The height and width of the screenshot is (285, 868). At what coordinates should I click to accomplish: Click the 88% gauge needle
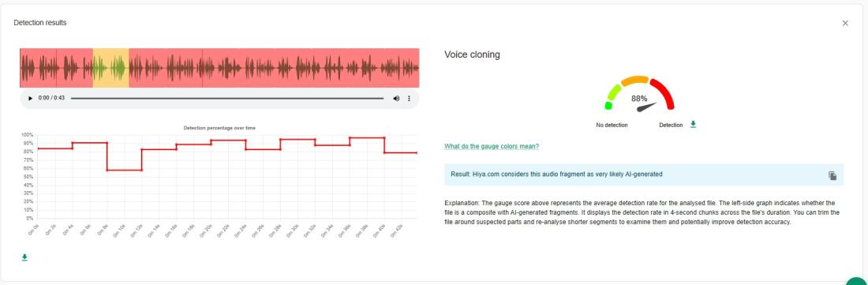(646, 107)
